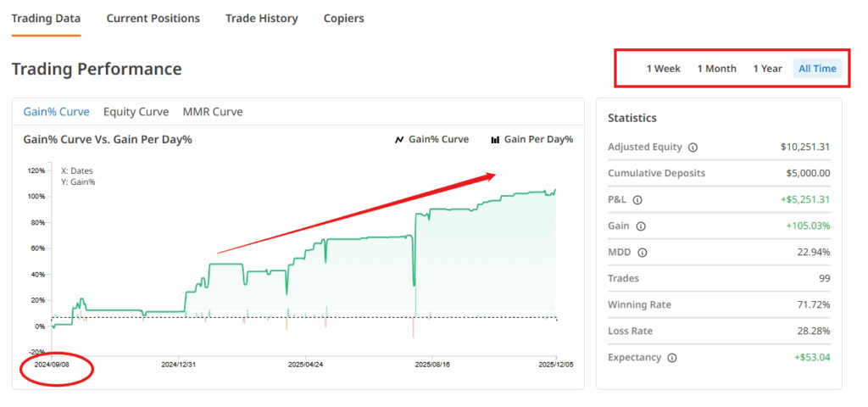Choose the 1 Year time range

click(767, 69)
